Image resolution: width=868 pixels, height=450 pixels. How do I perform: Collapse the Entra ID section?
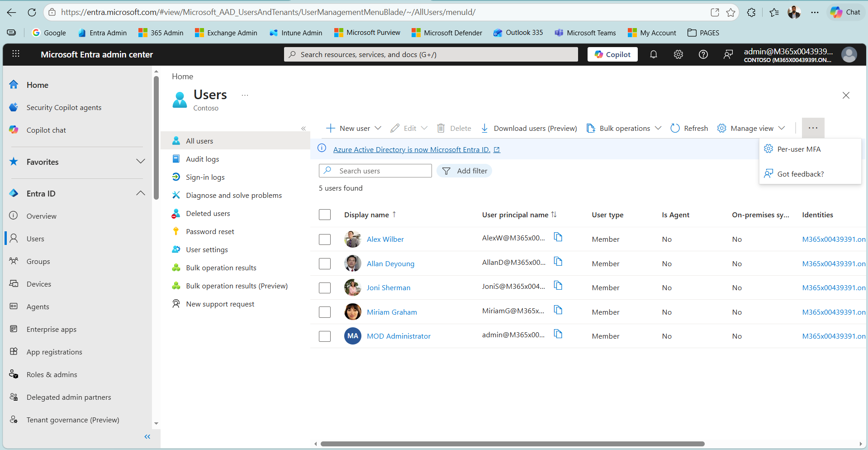(141, 193)
